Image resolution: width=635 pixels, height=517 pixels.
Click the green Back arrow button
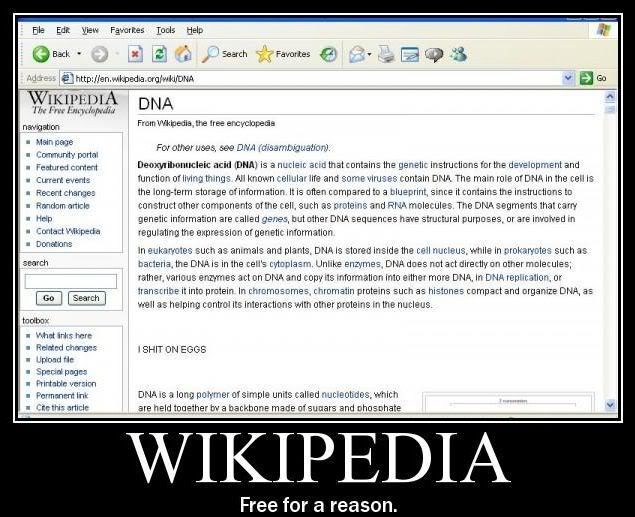(x=41, y=54)
